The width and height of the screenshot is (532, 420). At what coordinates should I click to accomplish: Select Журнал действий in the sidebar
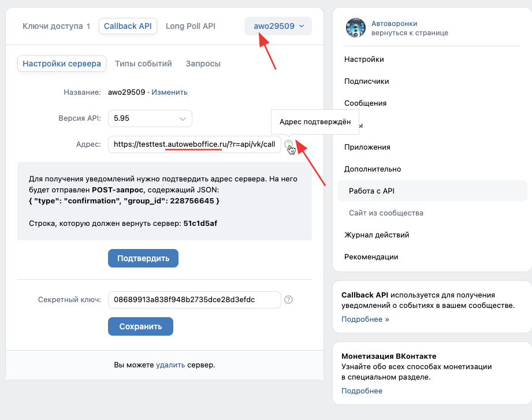[x=377, y=235]
